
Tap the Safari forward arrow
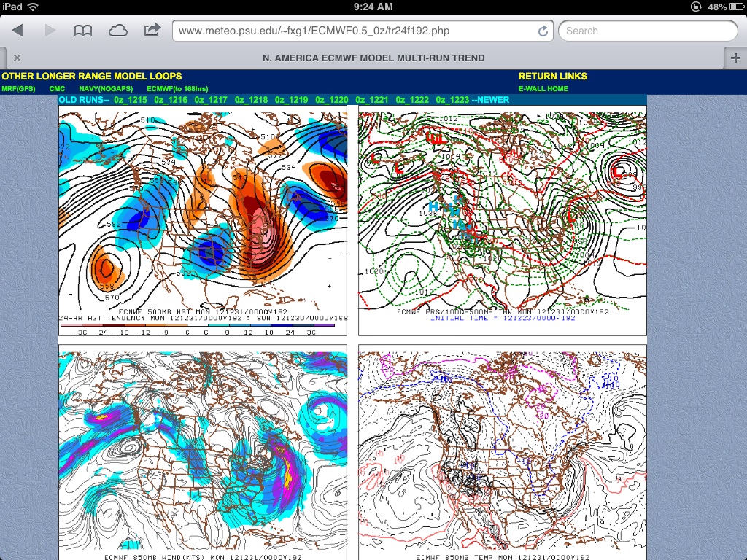[50, 31]
